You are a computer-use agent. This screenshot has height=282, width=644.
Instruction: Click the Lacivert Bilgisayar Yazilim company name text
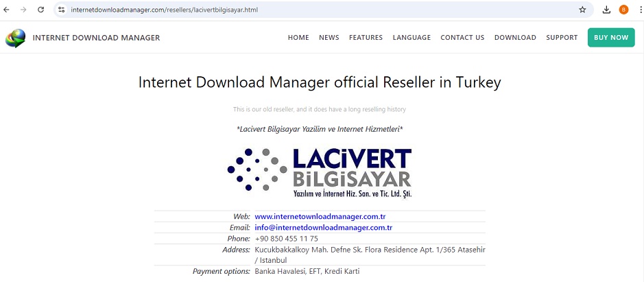[320, 129]
